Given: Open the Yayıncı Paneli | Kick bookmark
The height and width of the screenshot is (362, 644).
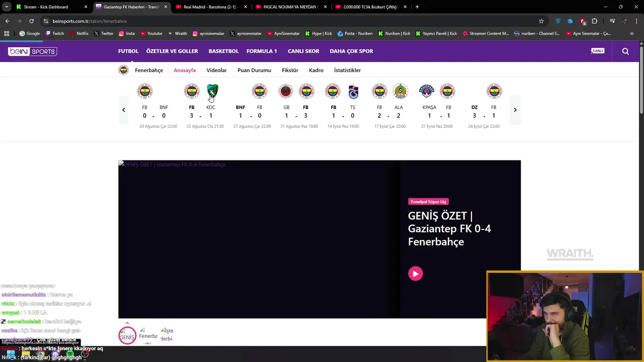Looking at the screenshot, I should coord(436,34).
